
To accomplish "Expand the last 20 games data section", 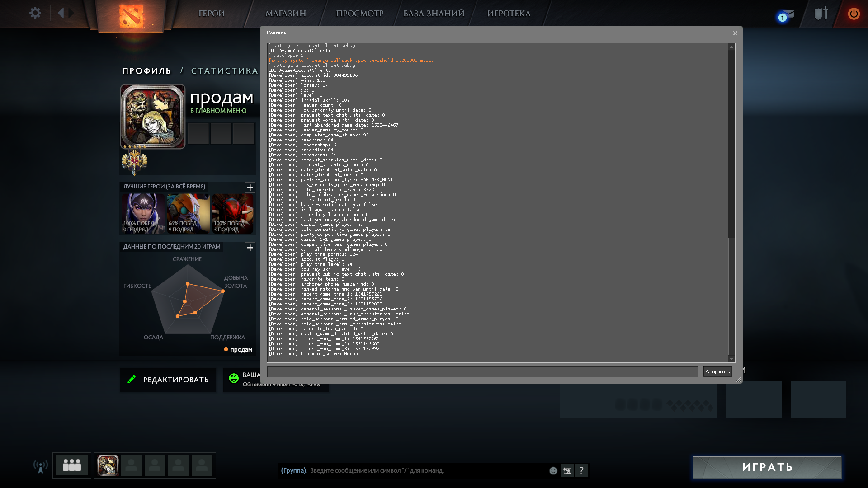I will 250,248.
